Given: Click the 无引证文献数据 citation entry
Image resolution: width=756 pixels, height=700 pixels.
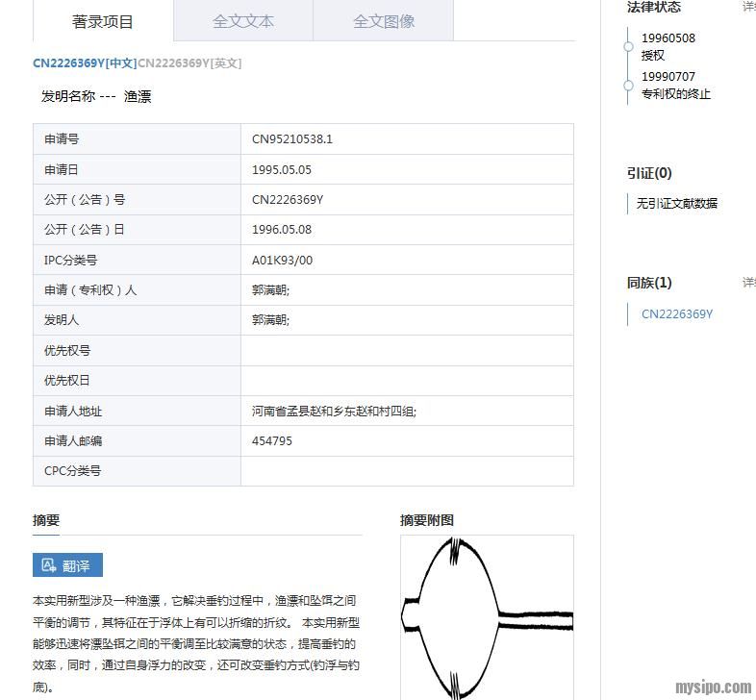Looking at the screenshot, I should (x=677, y=204).
